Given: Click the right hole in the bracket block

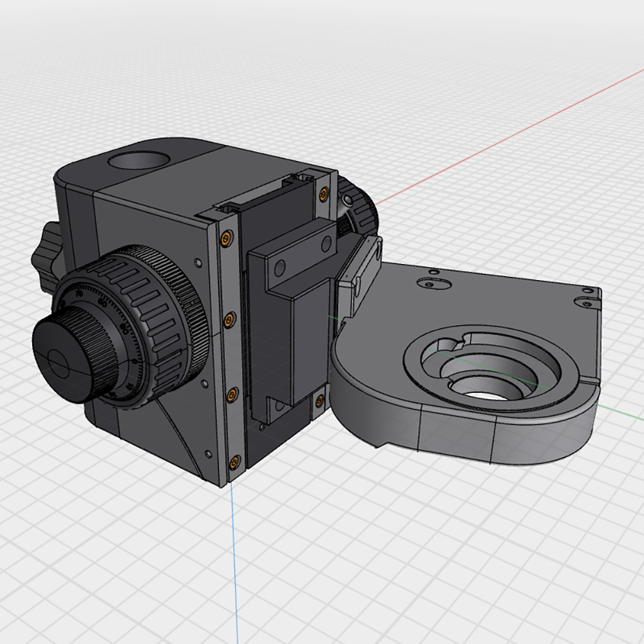Looking at the screenshot, I should pyautogui.click(x=327, y=242).
